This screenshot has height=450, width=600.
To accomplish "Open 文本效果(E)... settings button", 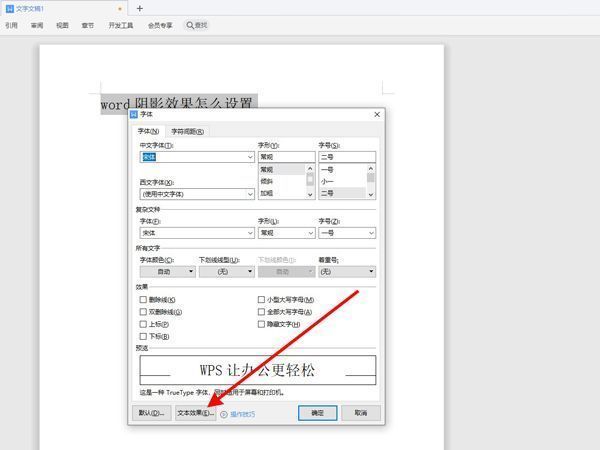I will (x=196, y=413).
